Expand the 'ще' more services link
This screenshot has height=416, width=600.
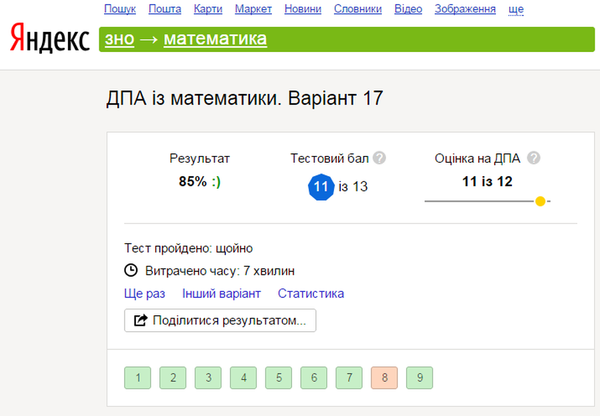coord(516,10)
